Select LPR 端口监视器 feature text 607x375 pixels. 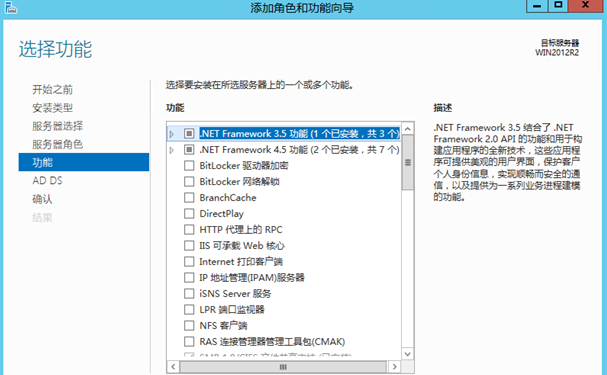point(231,310)
